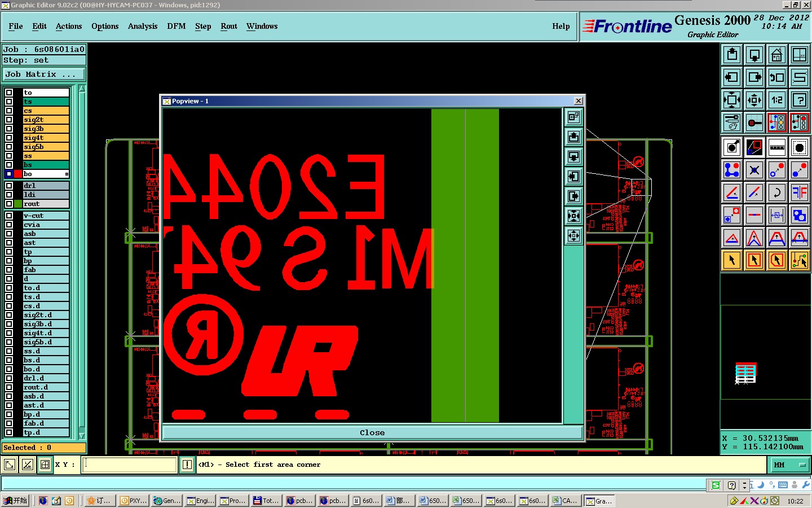Select the rectangle area select arrow tool
The height and width of the screenshot is (508, 812).
754,260
